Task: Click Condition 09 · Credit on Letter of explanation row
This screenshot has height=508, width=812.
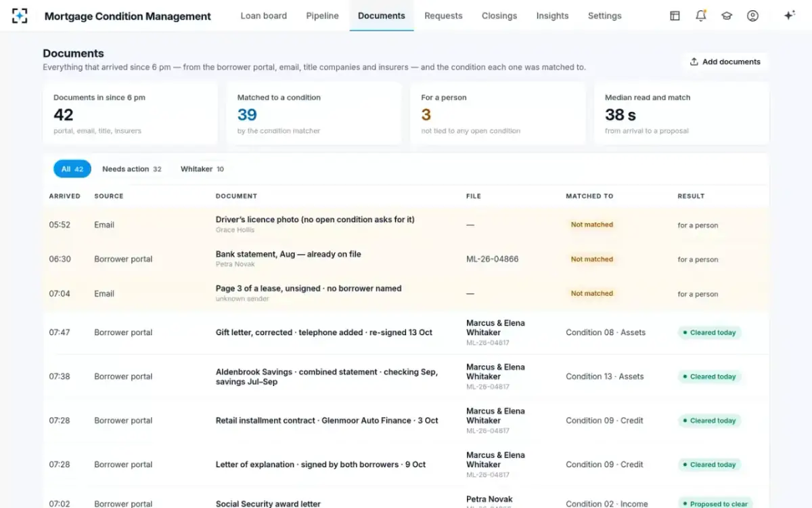Action: [x=604, y=465]
